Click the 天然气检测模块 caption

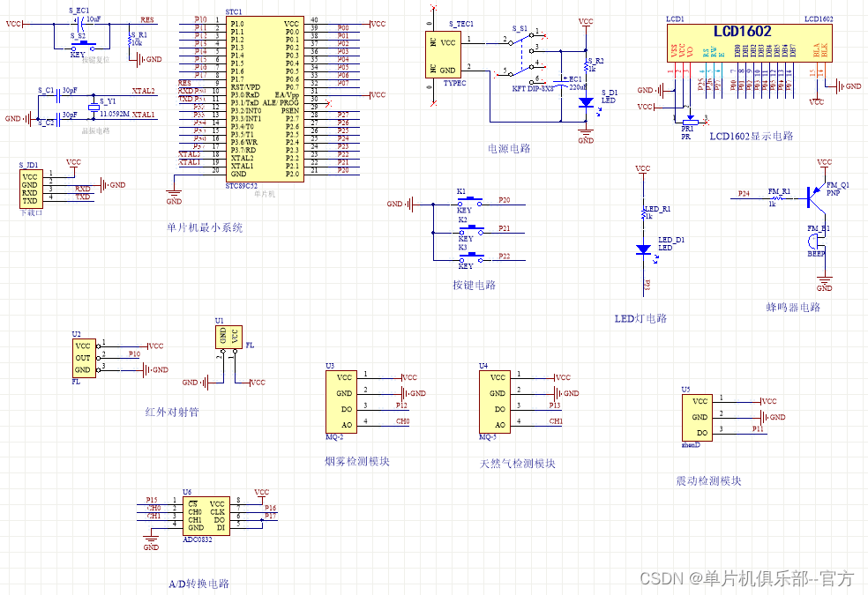517,464
